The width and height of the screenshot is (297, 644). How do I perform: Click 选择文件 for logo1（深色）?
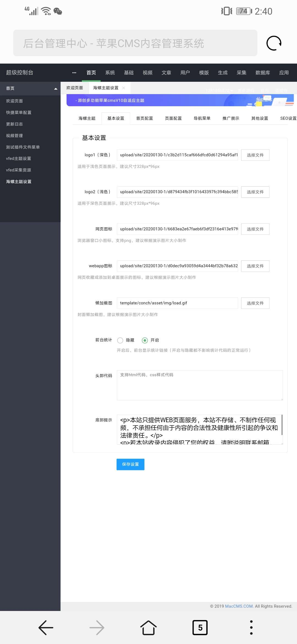click(255, 155)
